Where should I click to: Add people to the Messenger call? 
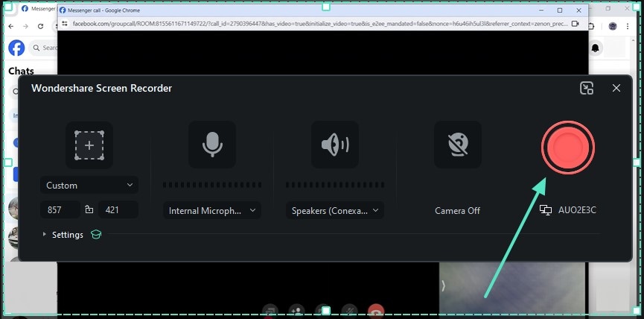tap(296, 312)
